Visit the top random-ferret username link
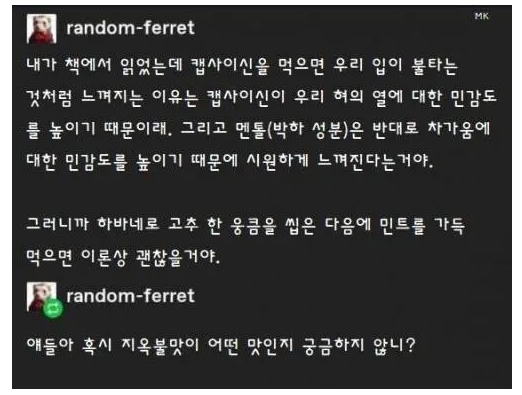522x395 pixels. tap(130, 28)
